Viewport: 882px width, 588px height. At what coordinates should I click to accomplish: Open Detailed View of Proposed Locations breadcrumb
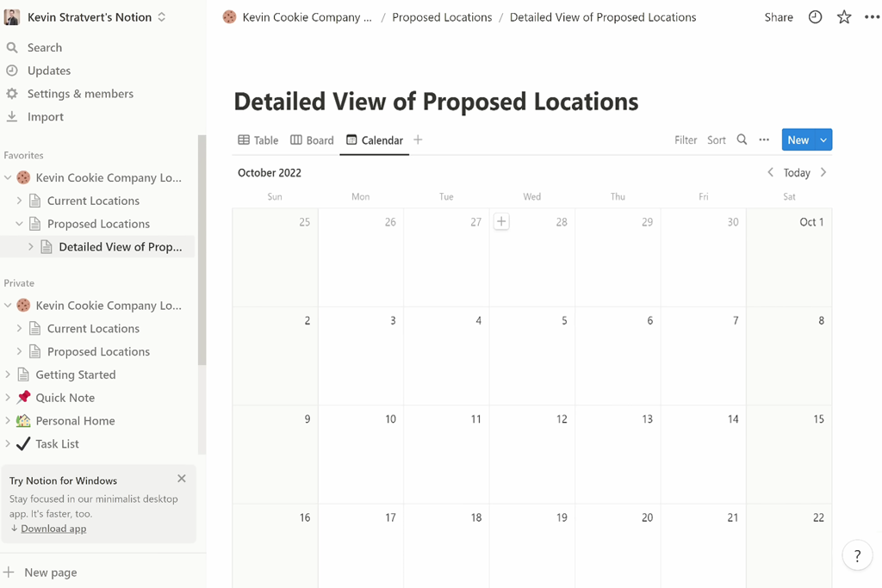click(603, 17)
